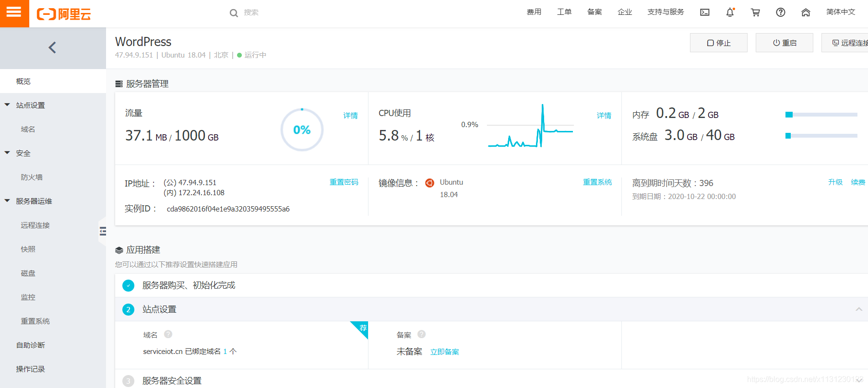Click the 服务器管理 section icon

pos(119,84)
